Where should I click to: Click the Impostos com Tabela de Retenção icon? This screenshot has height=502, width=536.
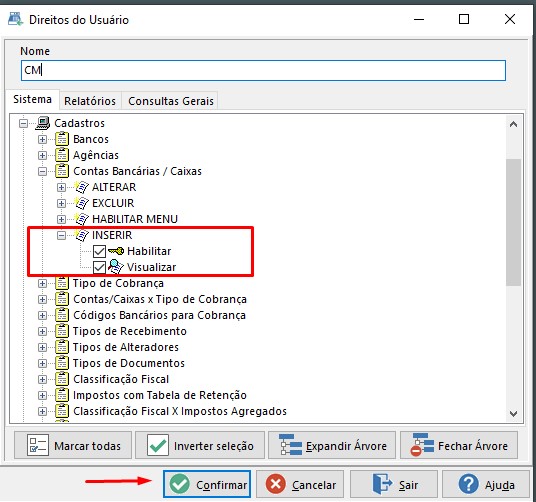tap(62, 395)
